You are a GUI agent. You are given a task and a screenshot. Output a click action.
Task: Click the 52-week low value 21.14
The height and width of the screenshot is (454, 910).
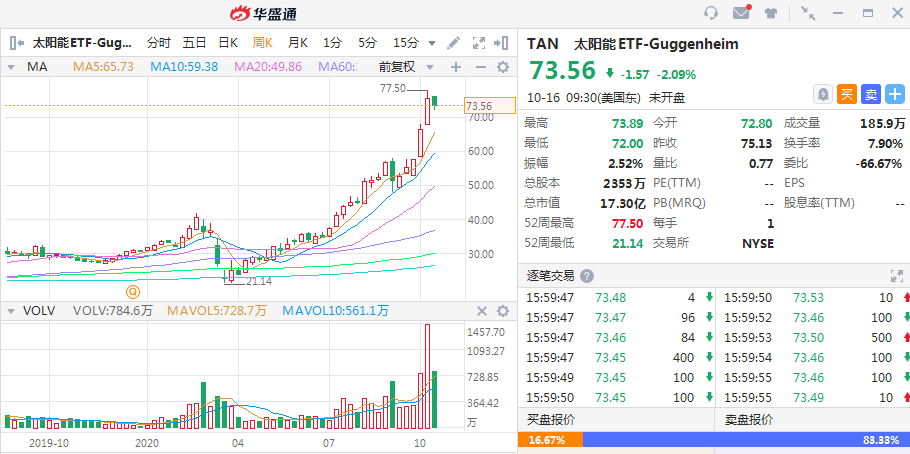tap(627, 243)
